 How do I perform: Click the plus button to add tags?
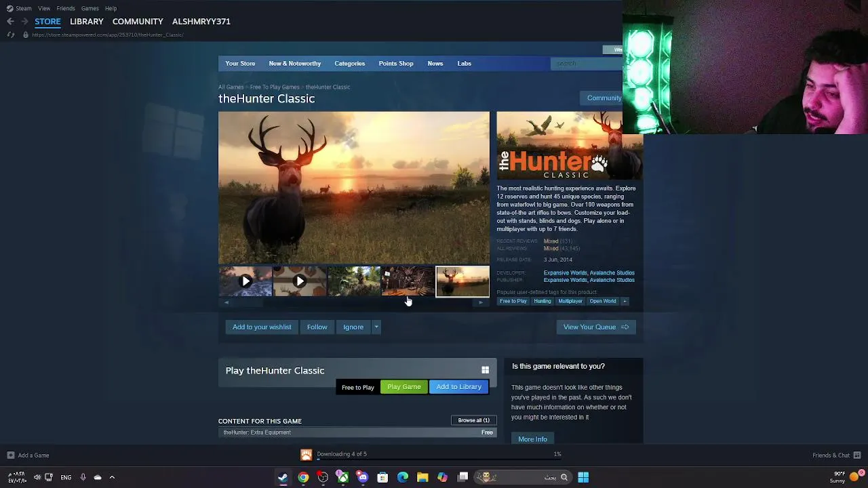pos(625,302)
